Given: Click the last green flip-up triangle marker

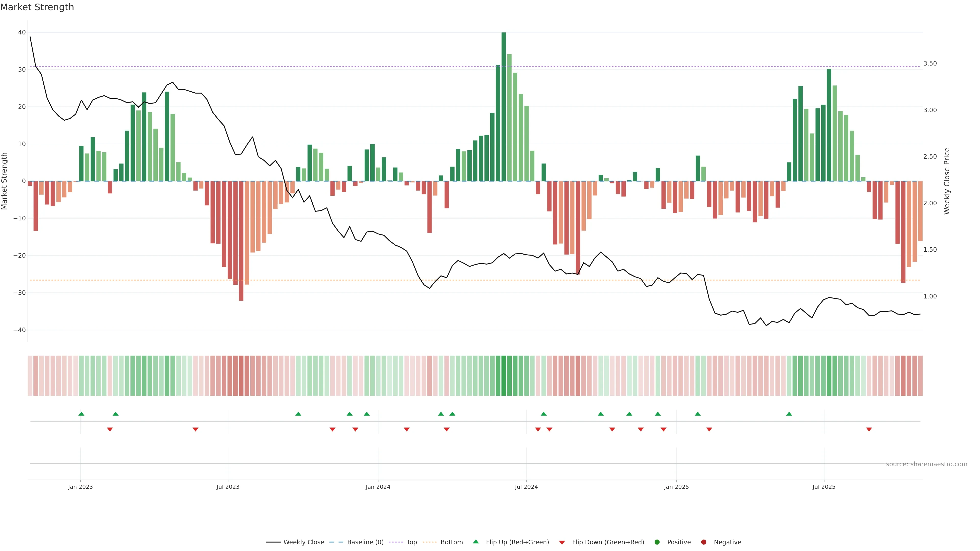Looking at the screenshot, I should coord(789,414).
